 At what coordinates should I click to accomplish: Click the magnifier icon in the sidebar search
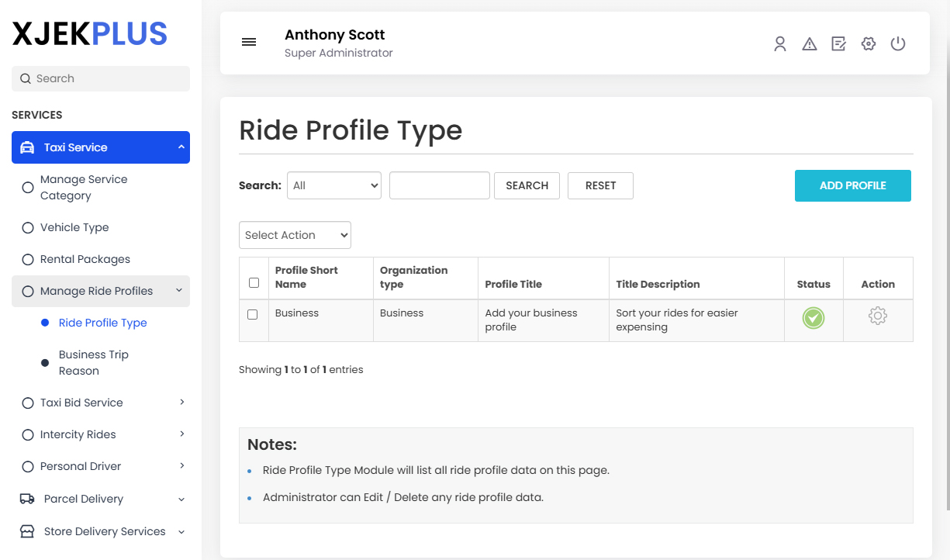point(26,78)
